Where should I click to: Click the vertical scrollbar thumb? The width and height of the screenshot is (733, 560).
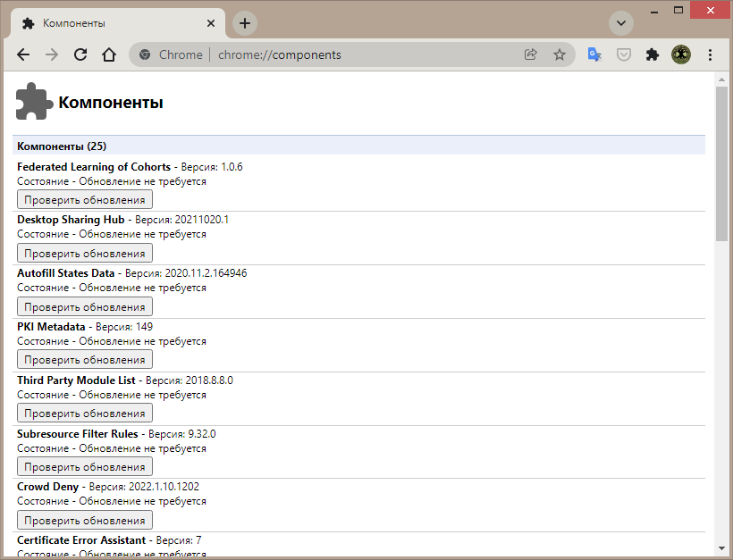(721, 163)
